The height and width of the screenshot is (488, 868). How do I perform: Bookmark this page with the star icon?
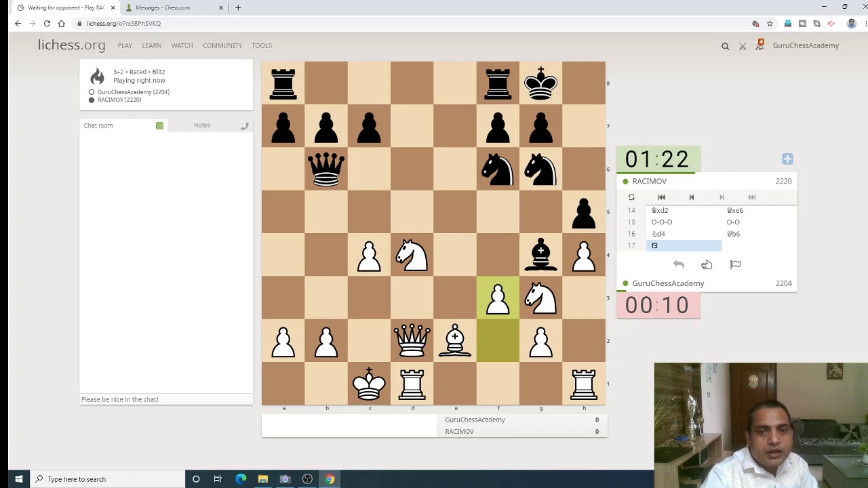pyautogui.click(x=770, y=24)
